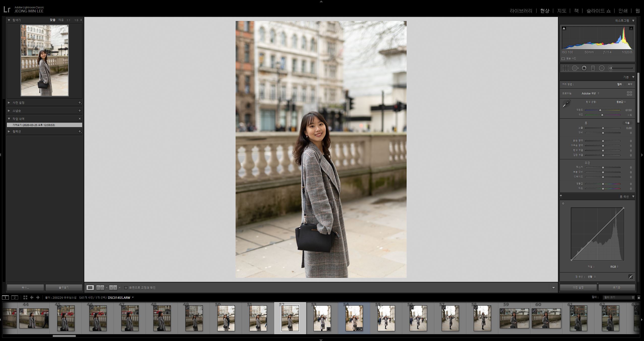This screenshot has width=644, height=341.
Task: Choose the Graduated Filter tool
Action: coord(593,68)
